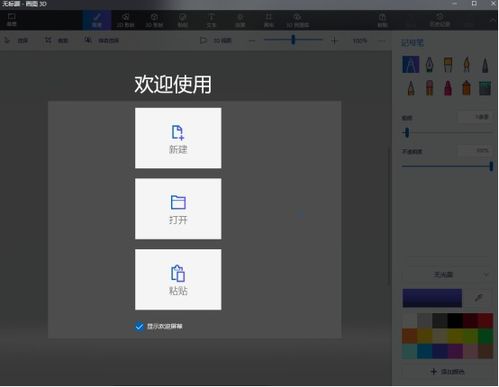Viewport: 499px width, 387px height.
Task: Click the 新建 (New) tile
Action: click(178, 138)
